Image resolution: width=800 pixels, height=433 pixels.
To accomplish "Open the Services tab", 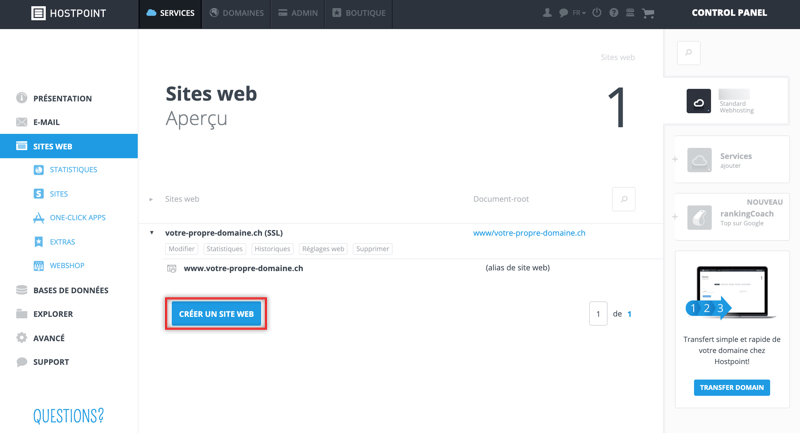I will [x=170, y=13].
